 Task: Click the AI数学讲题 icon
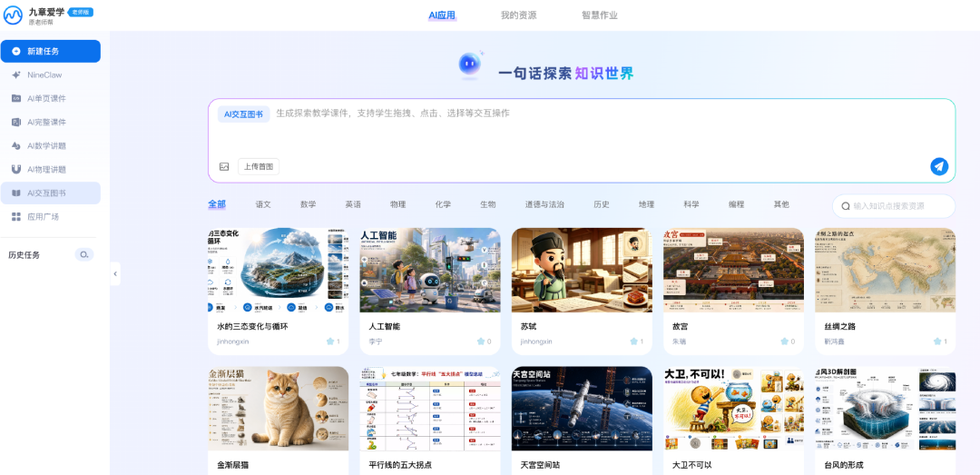coord(16,146)
